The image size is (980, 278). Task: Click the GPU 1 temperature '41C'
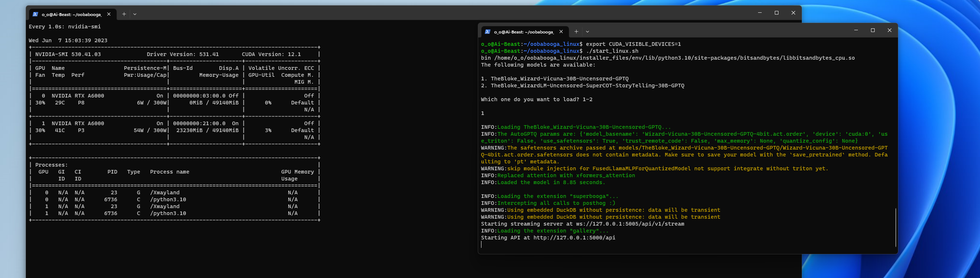60,130
